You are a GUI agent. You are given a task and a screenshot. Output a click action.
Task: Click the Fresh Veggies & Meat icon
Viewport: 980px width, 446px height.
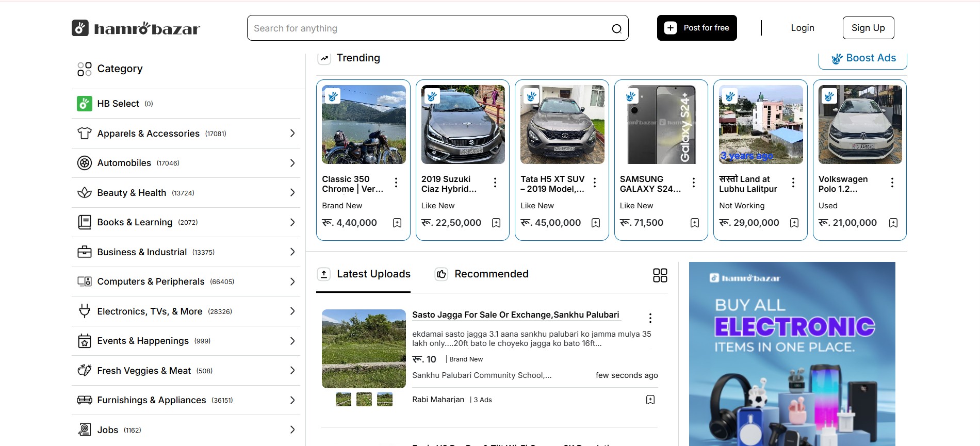point(85,370)
